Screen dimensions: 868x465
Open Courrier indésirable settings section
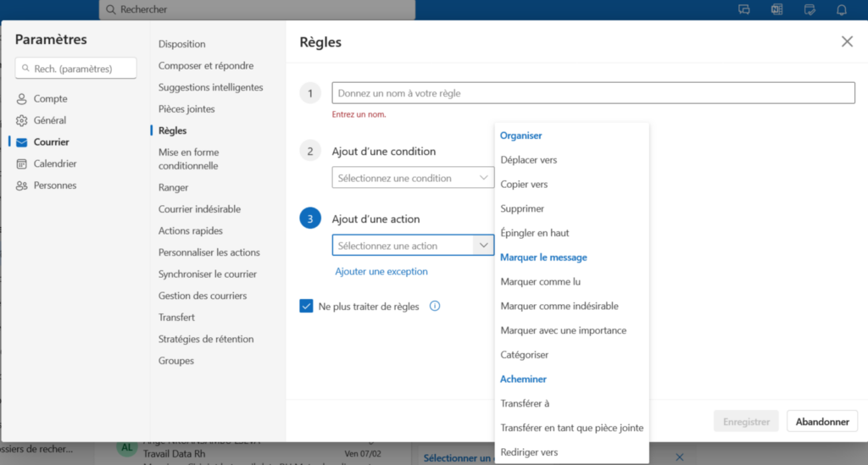[x=199, y=209]
